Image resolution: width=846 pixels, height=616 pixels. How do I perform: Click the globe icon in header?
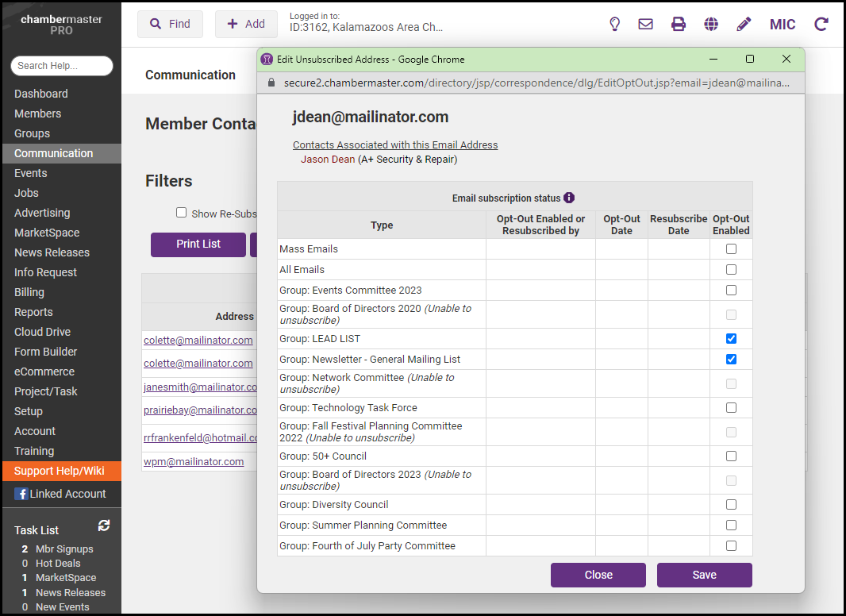(711, 25)
